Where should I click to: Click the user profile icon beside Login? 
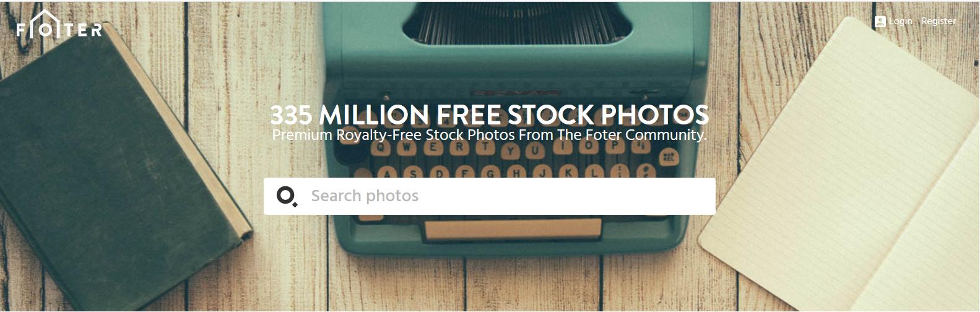click(x=880, y=21)
